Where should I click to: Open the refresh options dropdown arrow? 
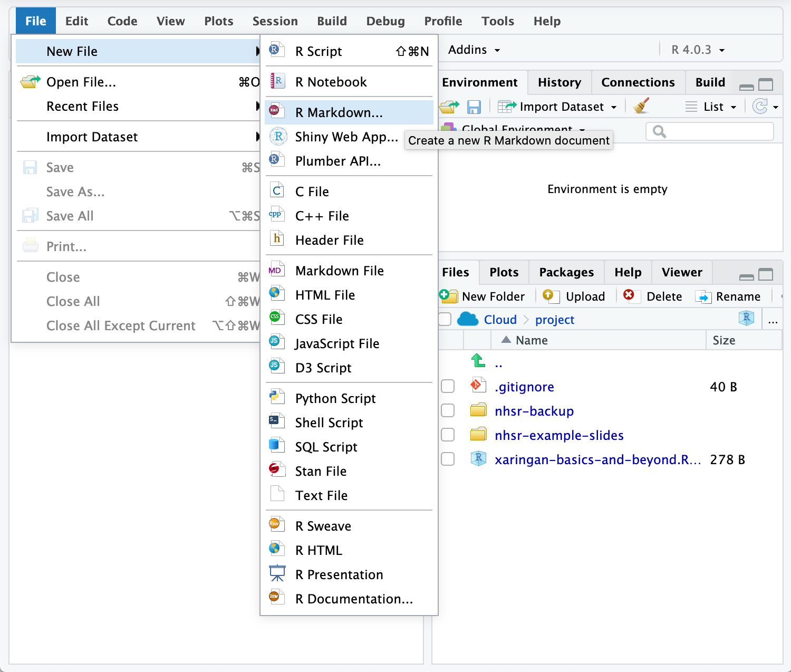click(775, 107)
